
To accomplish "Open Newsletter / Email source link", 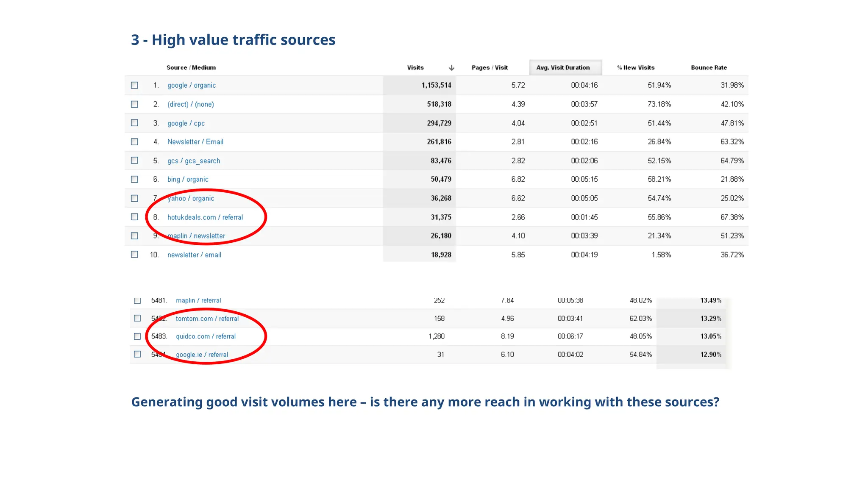I will click(195, 142).
